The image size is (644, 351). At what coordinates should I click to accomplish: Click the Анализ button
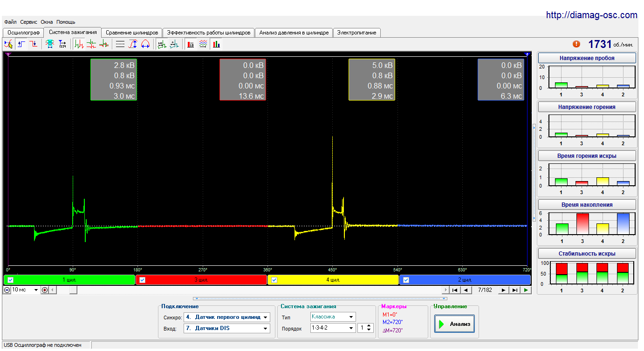pyautogui.click(x=454, y=324)
